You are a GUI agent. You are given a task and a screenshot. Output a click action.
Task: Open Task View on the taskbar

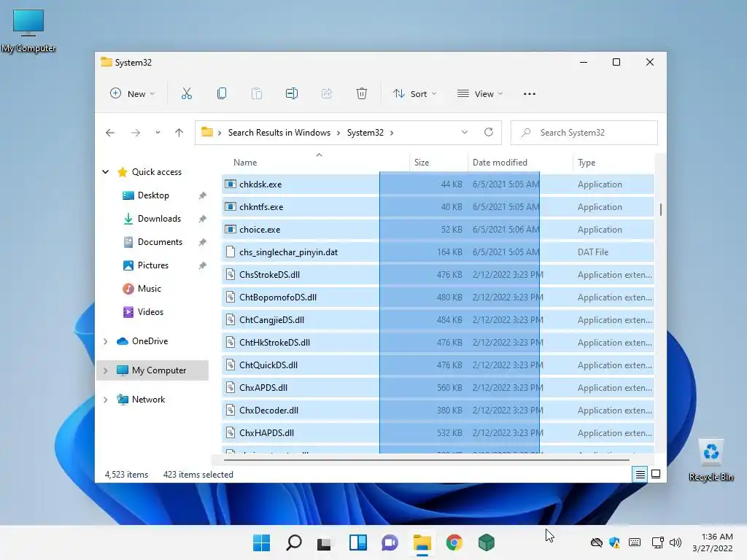pos(325,542)
